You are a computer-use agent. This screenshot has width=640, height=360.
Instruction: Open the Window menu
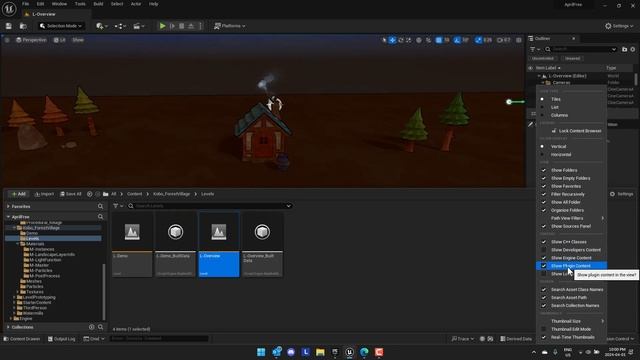click(x=59, y=4)
